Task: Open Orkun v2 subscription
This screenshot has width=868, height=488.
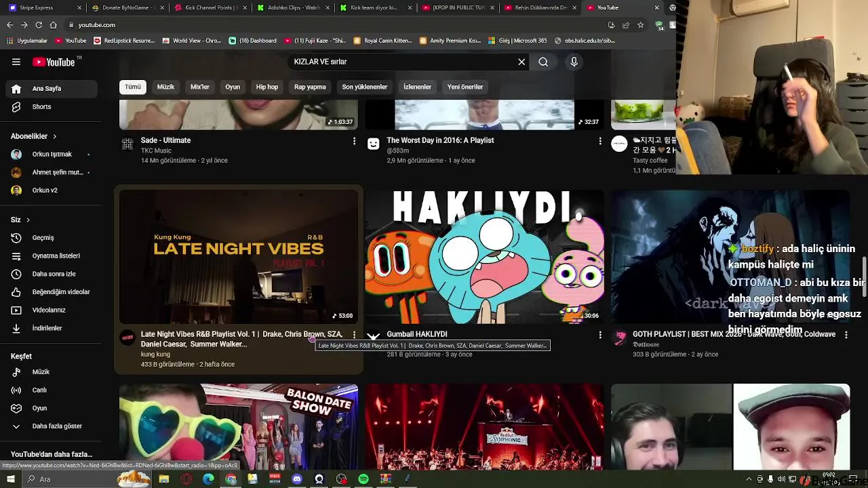Action: (53, 190)
